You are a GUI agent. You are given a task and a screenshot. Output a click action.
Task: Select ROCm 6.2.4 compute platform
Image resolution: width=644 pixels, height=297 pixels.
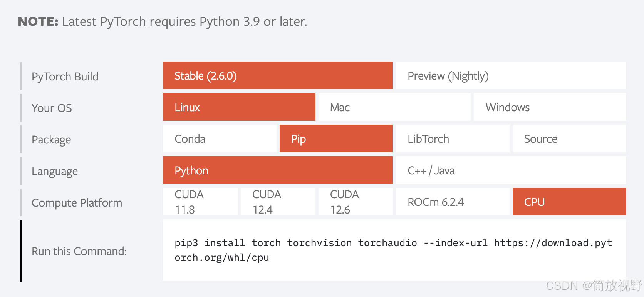click(452, 202)
